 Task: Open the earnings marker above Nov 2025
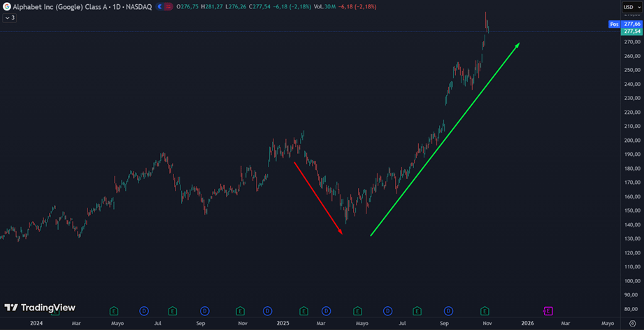(485, 310)
